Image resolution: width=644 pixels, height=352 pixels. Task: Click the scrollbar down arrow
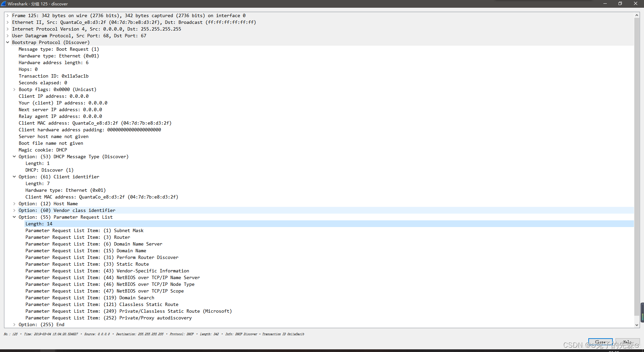coord(637,325)
